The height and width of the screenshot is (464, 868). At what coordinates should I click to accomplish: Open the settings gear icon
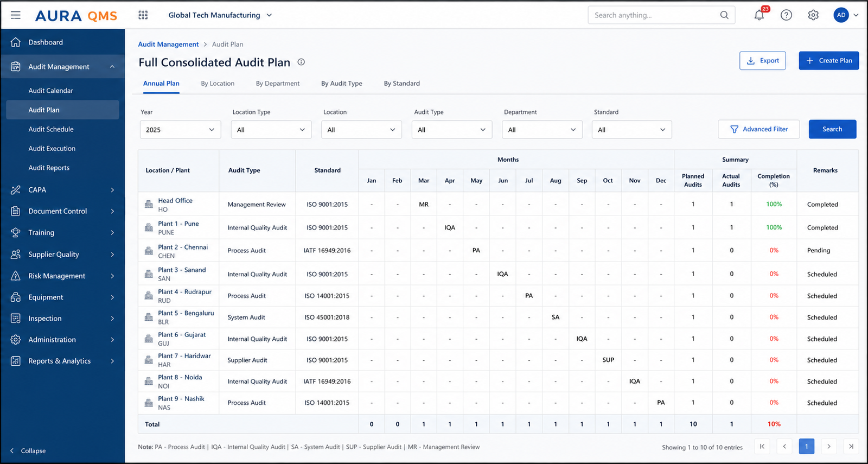tap(813, 15)
